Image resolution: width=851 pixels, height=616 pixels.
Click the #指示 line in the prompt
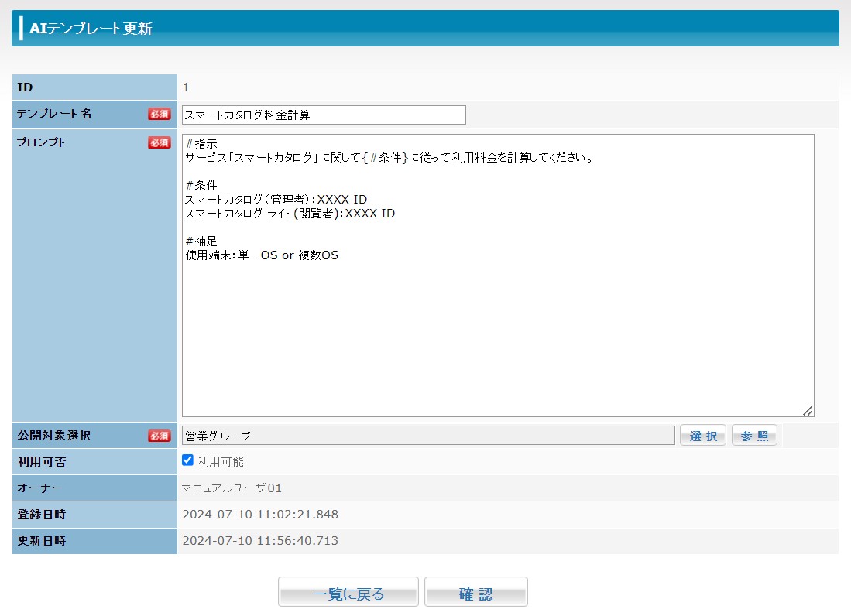(202, 144)
